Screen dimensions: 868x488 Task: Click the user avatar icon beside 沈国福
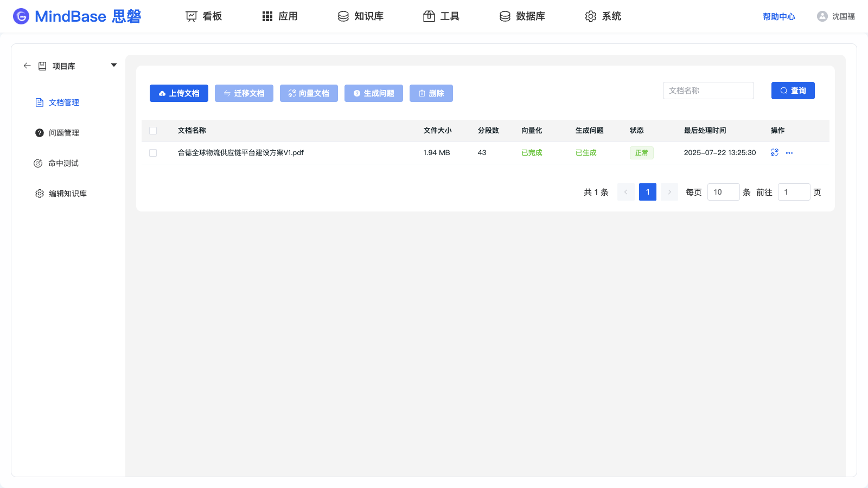pos(822,16)
